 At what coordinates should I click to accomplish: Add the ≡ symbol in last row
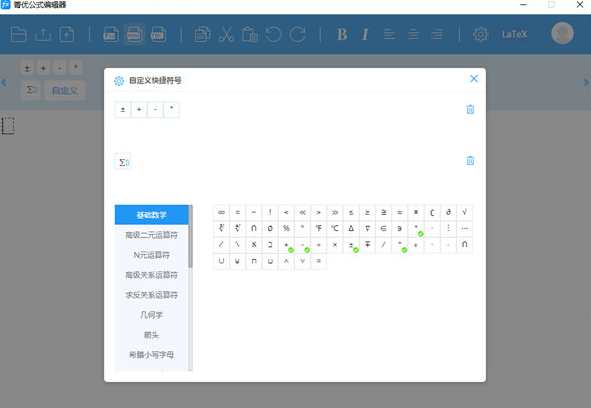click(x=319, y=261)
